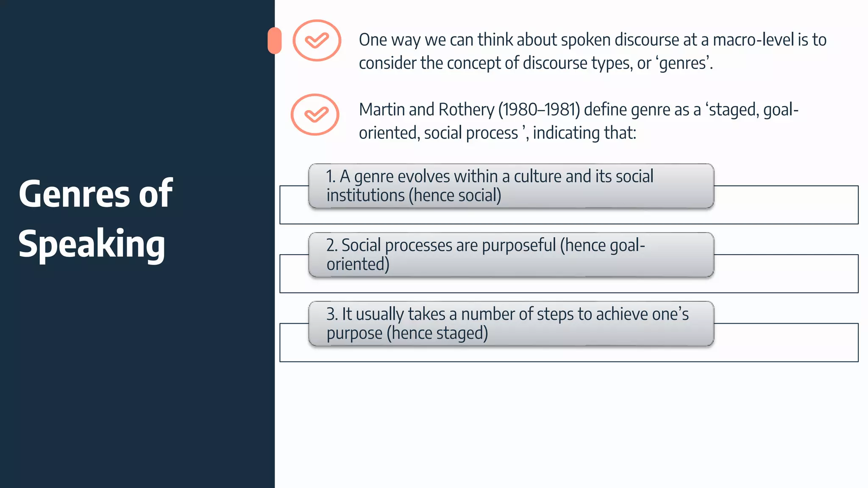Click the word 'Speaking' in the title
868x488 pixels.
(92, 244)
